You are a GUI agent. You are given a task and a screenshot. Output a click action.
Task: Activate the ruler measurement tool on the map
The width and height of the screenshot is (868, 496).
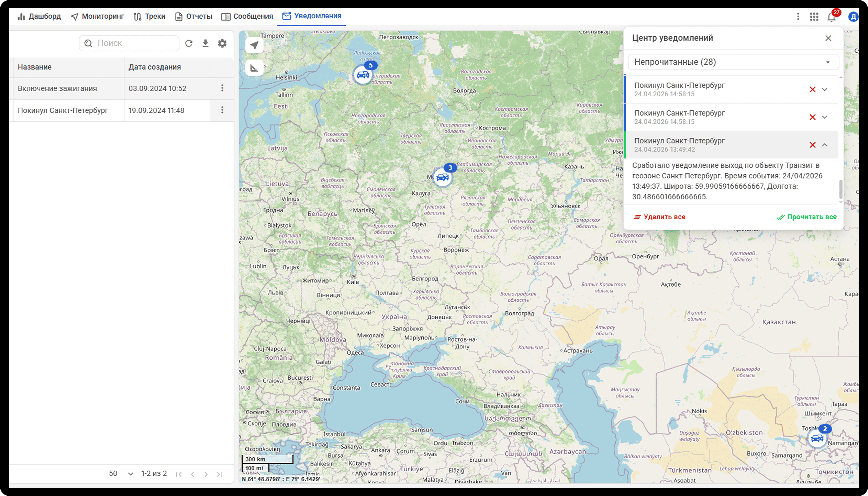click(x=254, y=68)
